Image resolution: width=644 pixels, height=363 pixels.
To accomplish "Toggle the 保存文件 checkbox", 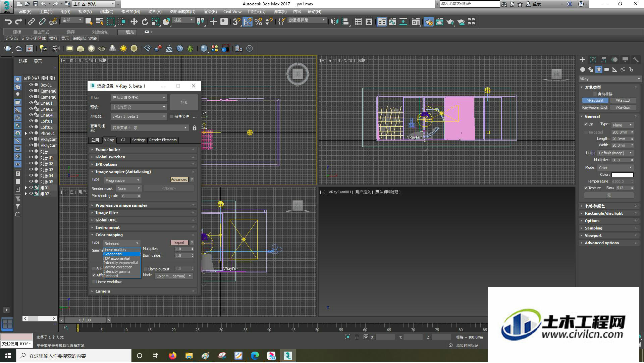I will tap(172, 116).
